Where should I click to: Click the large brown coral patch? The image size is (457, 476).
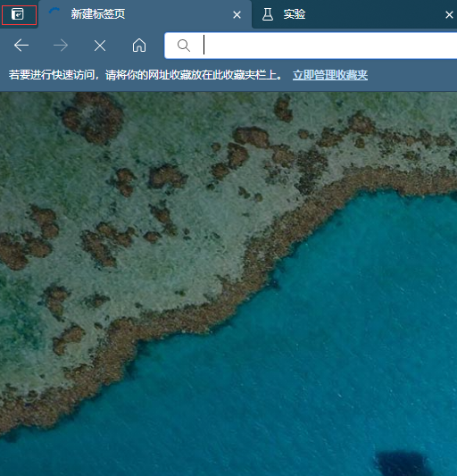coord(93,118)
